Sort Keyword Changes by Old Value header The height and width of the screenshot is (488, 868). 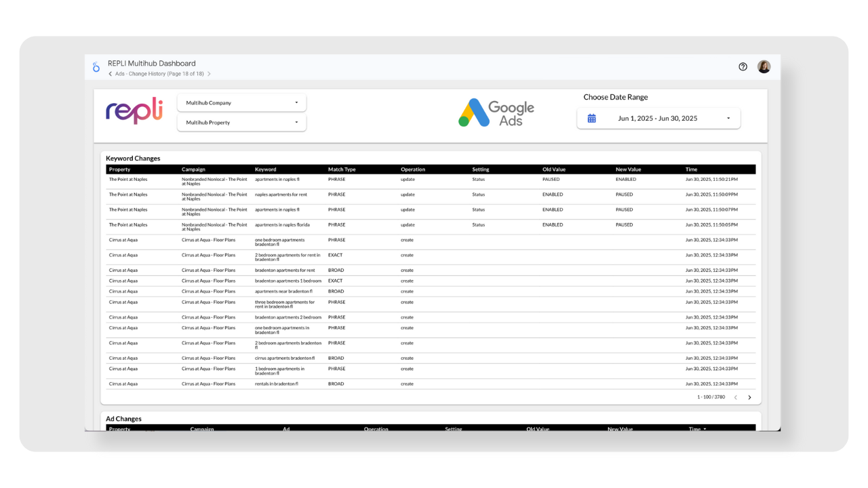pyautogui.click(x=554, y=169)
